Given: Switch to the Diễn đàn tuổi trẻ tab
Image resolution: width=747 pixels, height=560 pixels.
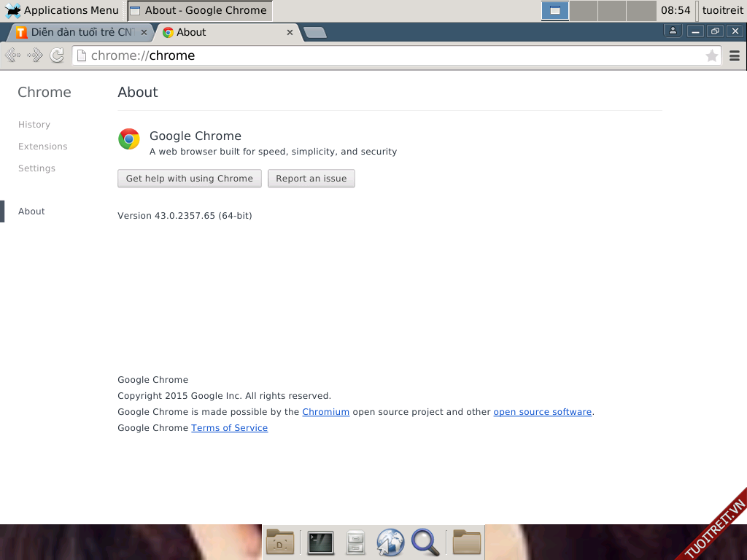Looking at the screenshot, I should [80, 32].
